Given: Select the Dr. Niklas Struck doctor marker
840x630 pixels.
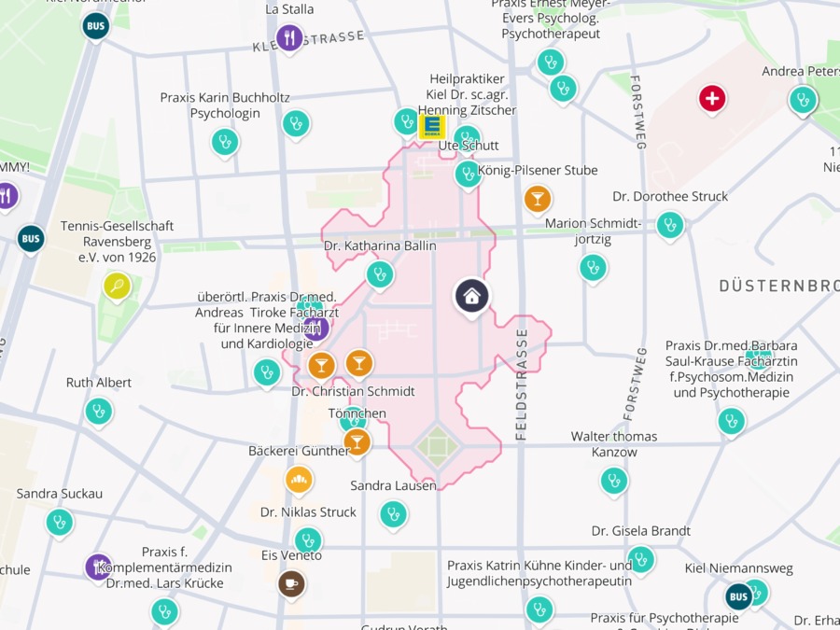Looking at the screenshot, I should click(308, 541).
